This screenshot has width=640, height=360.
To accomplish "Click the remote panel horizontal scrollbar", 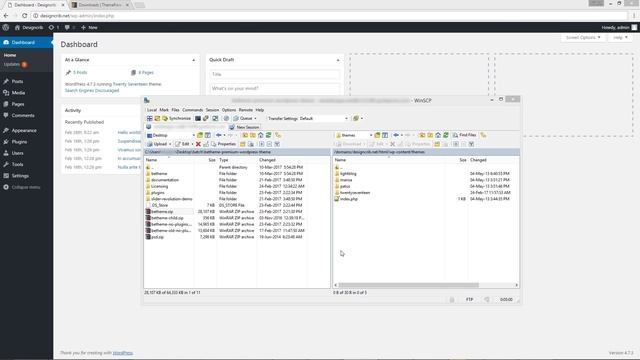I will click(408, 285).
